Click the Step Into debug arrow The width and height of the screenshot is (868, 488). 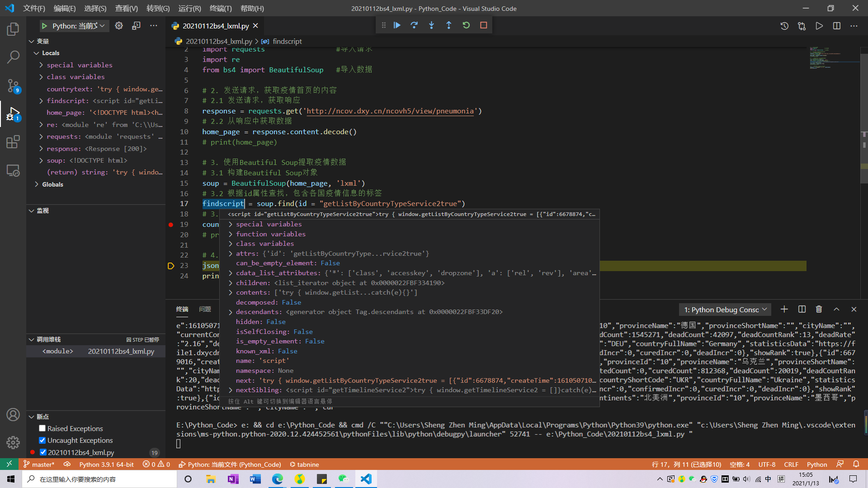431,25
